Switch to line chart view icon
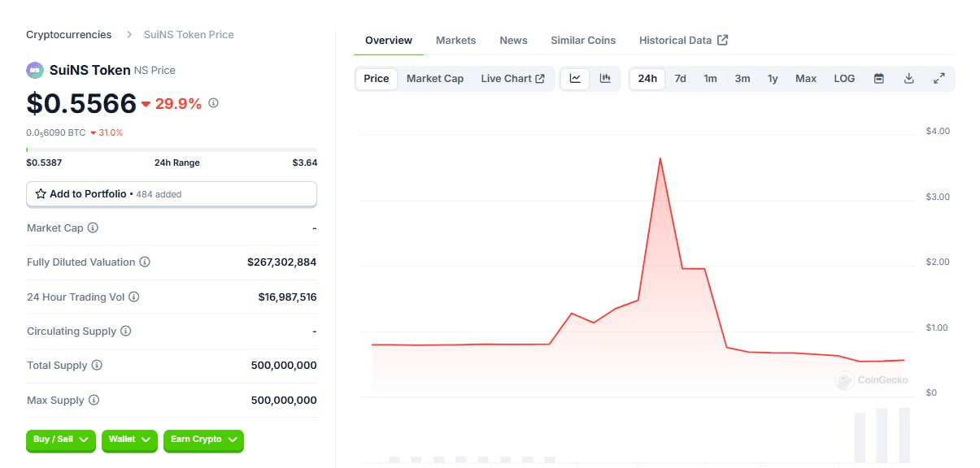Screen dimensions: 980x468 [575, 79]
